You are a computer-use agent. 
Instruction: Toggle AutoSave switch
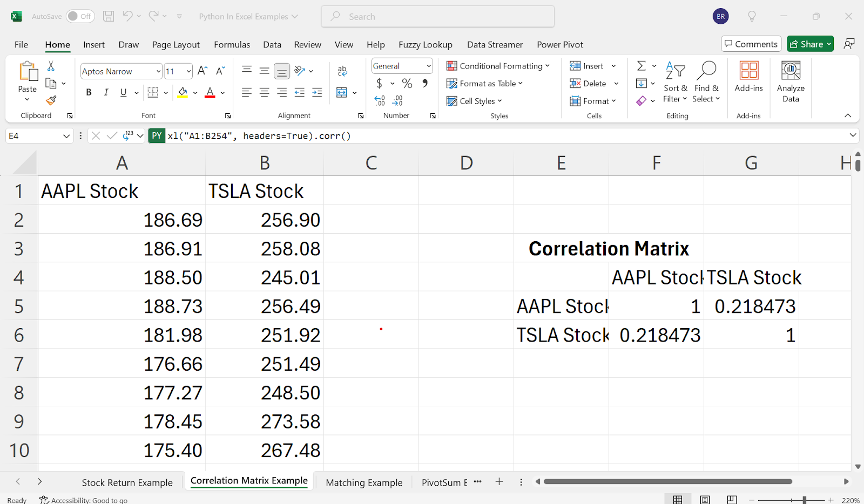80,16
